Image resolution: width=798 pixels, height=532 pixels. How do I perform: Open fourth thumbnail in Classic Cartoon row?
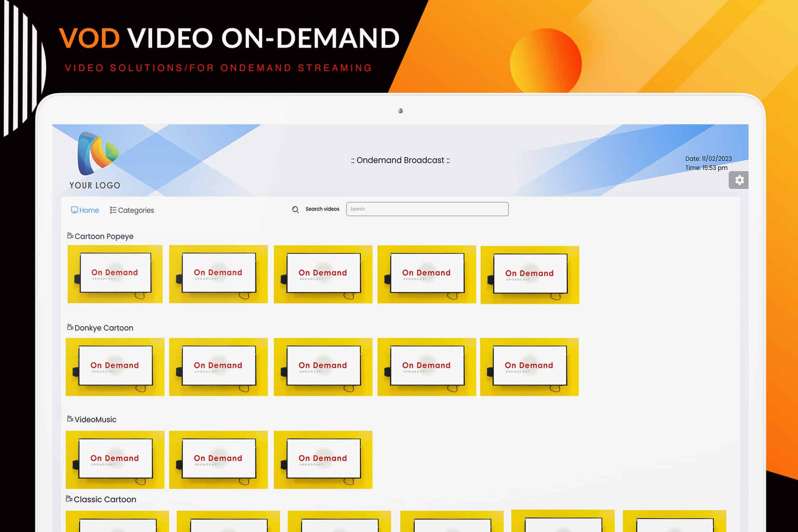click(452, 521)
